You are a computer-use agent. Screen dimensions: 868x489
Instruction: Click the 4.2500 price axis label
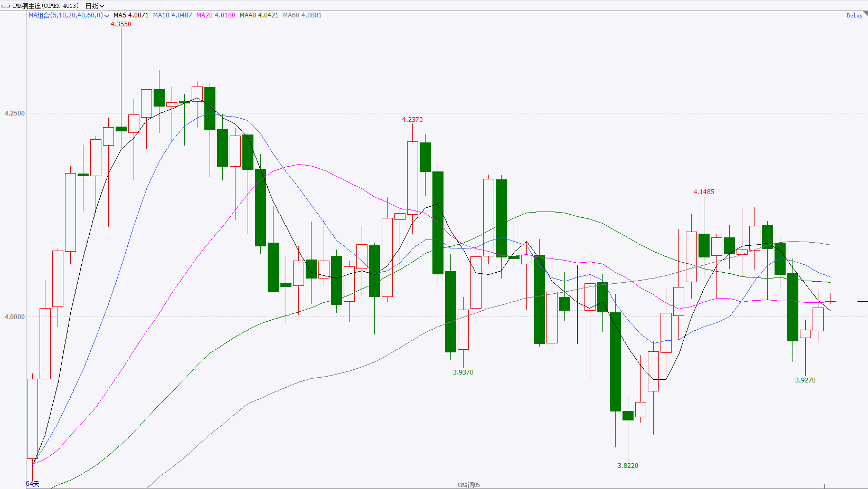[x=14, y=113]
